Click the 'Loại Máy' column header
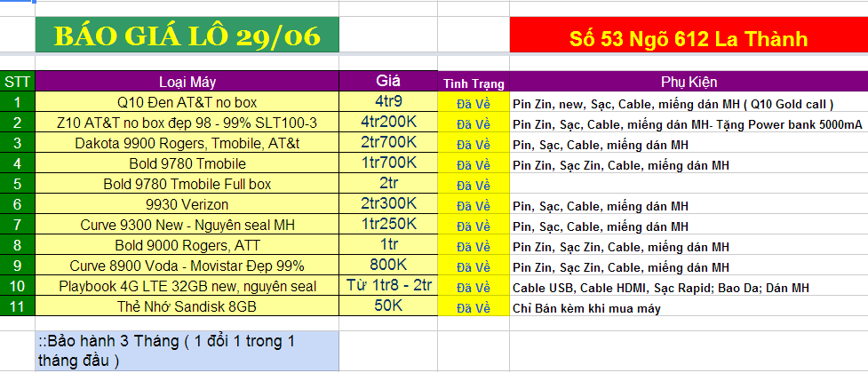Viewport: 868px width, 373px height. pyautogui.click(x=187, y=82)
